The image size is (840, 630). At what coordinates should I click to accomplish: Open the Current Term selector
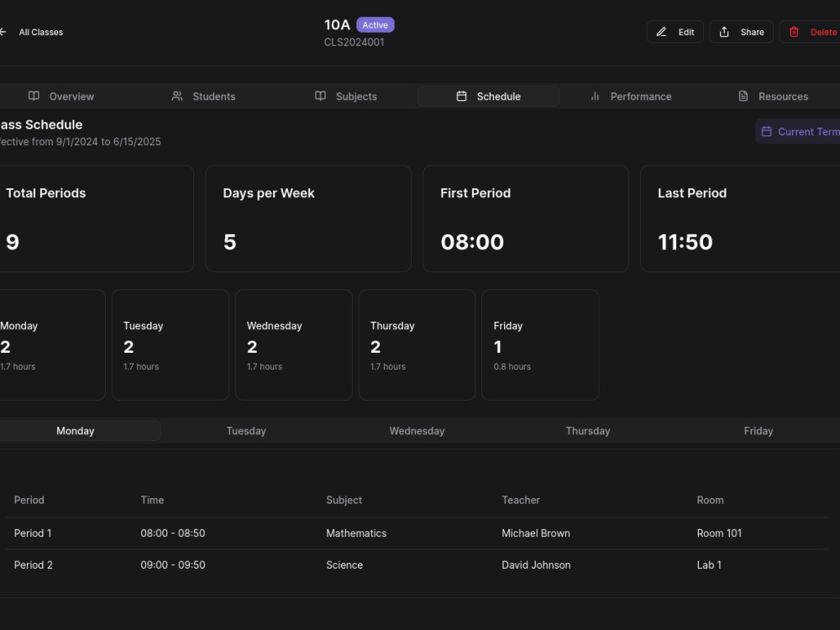click(x=798, y=131)
